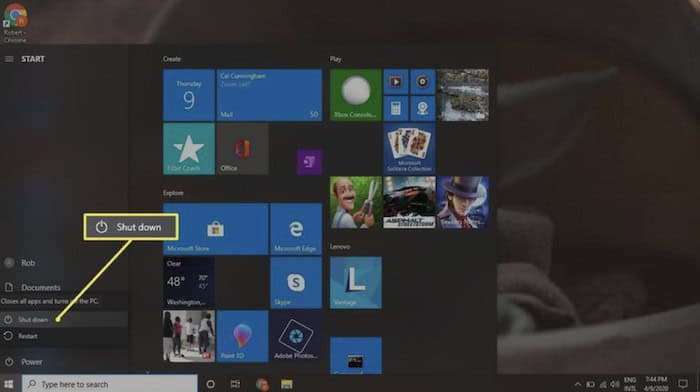Open the Calculator small tile

pyautogui.click(x=396, y=108)
